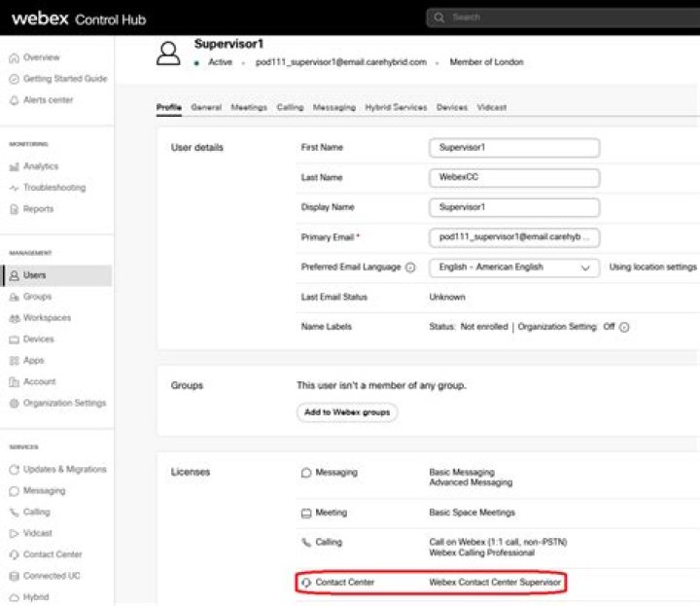Open Groups icon in sidebar

15,297
